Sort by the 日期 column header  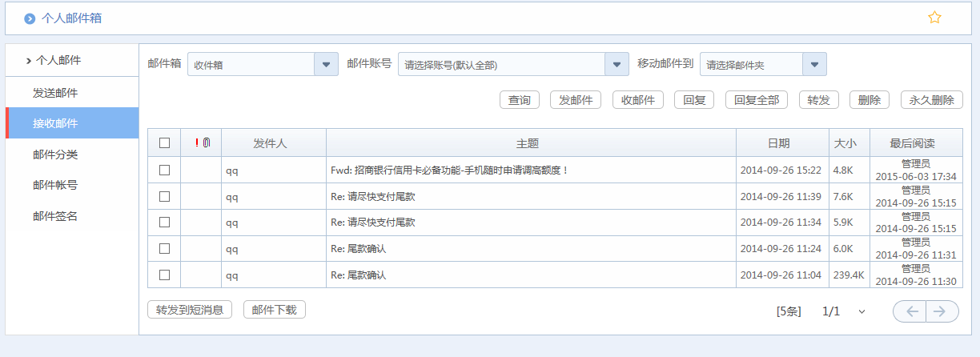click(782, 143)
